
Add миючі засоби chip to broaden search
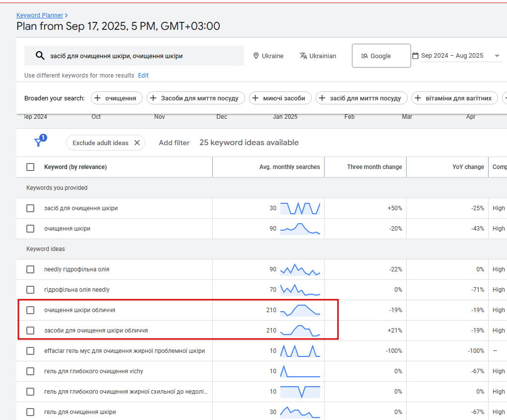click(280, 98)
